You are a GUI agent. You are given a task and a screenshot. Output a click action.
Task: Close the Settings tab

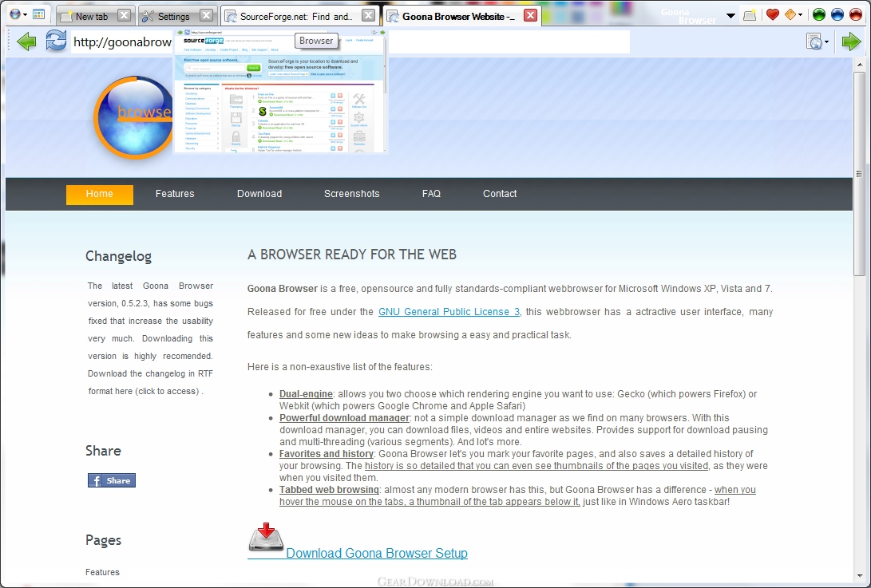point(206,15)
